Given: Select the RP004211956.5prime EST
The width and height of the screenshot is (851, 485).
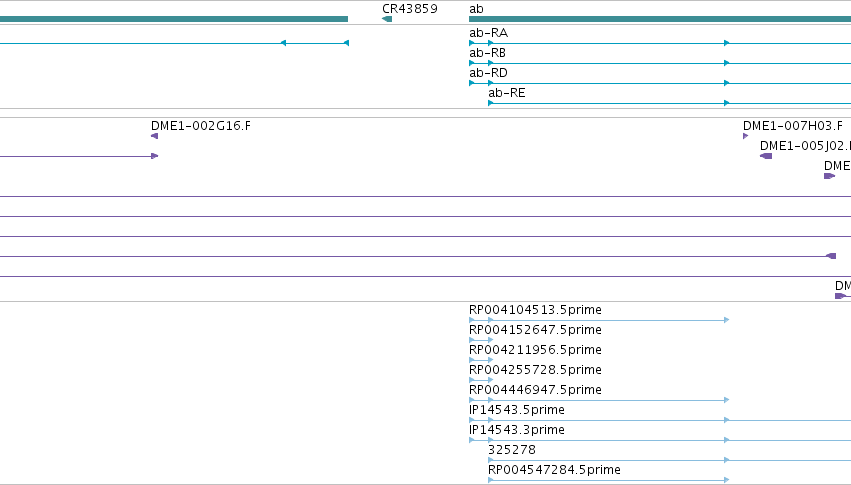Looking at the screenshot, I should (535, 350).
